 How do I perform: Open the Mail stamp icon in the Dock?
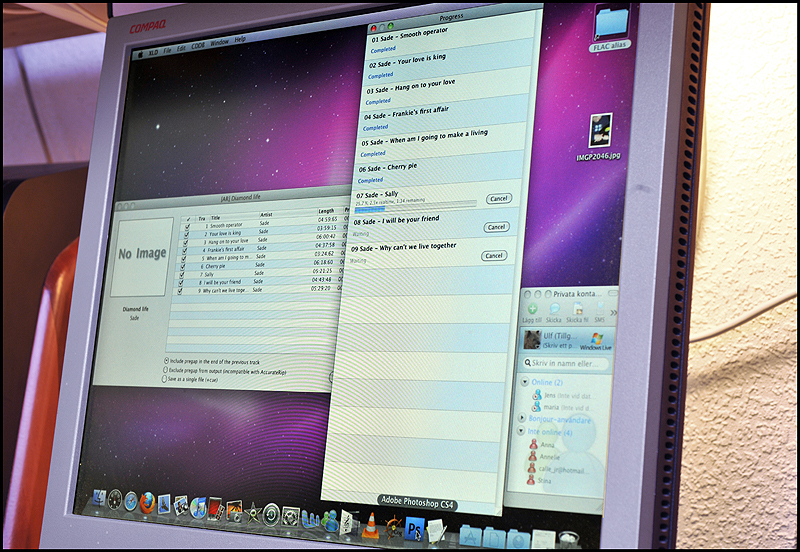click(x=164, y=505)
